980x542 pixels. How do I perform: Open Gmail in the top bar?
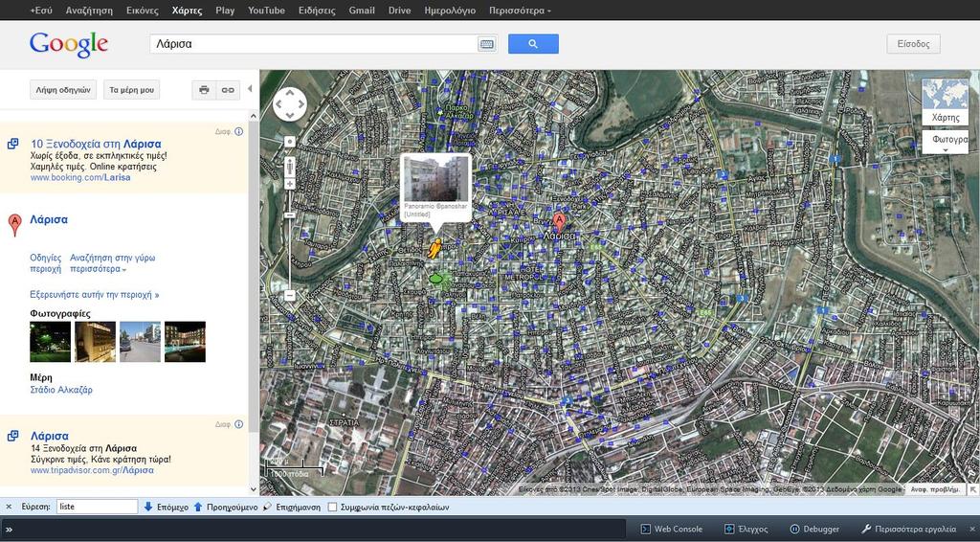coord(362,11)
